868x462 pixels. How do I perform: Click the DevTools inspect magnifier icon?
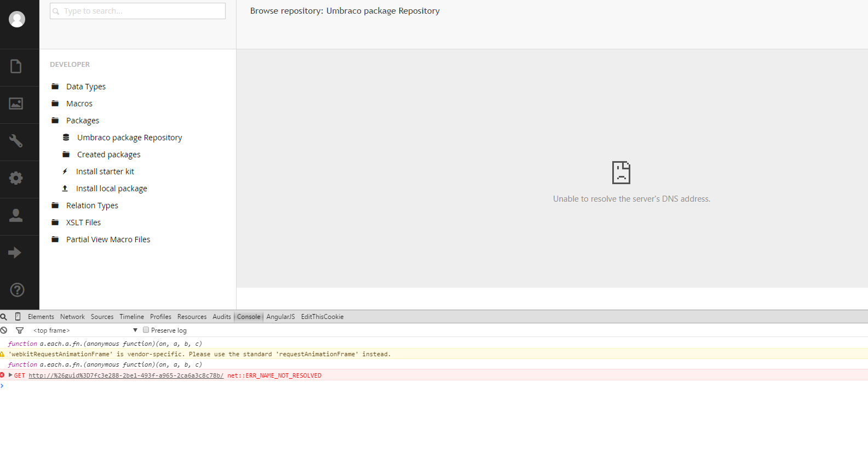(x=4, y=317)
